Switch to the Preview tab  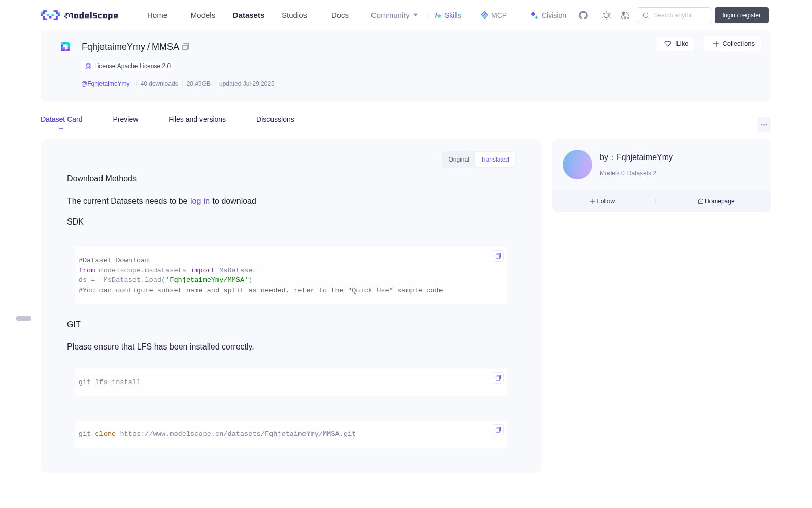(x=125, y=119)
